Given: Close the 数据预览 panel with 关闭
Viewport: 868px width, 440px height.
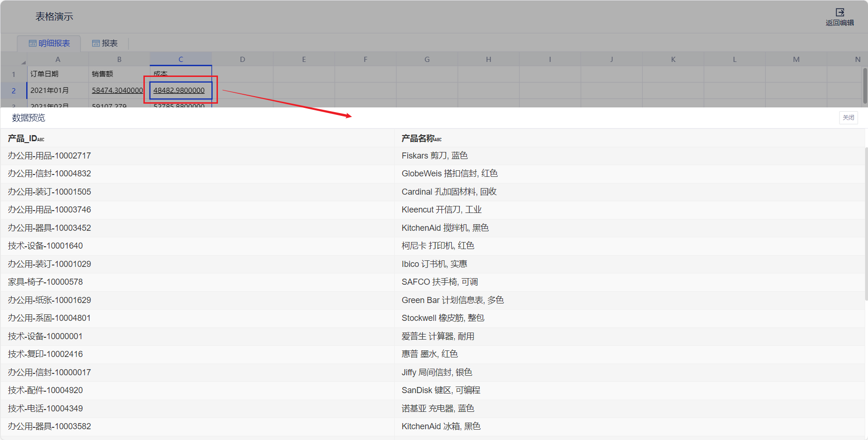Looking at the screenshot, I should [x=848, y=118].
